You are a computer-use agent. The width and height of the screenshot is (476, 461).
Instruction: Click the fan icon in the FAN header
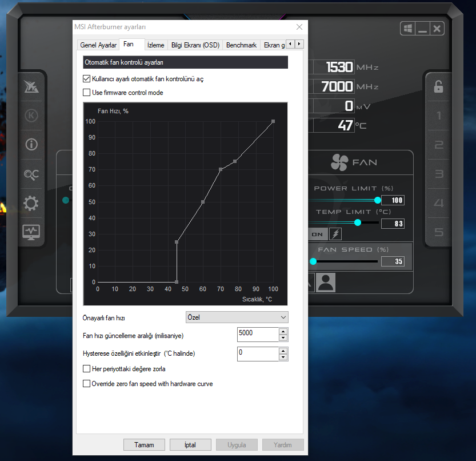point(339,162)
